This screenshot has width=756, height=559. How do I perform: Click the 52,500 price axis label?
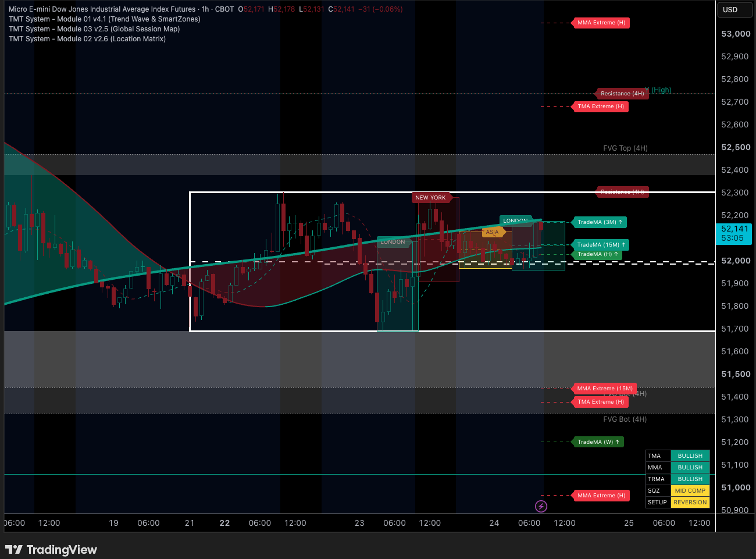pyautogui.click(x=736, y=148)
